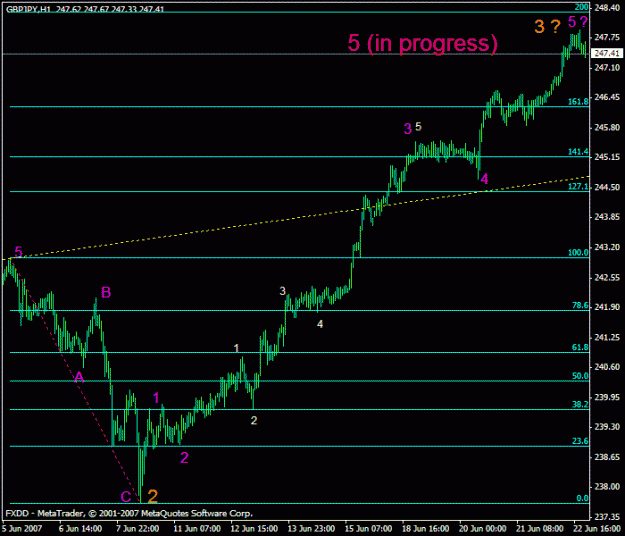This screenshot has width=625, height=536.
Task: Click 243.85 on the price axis
Action: click(x=607, y=217)
